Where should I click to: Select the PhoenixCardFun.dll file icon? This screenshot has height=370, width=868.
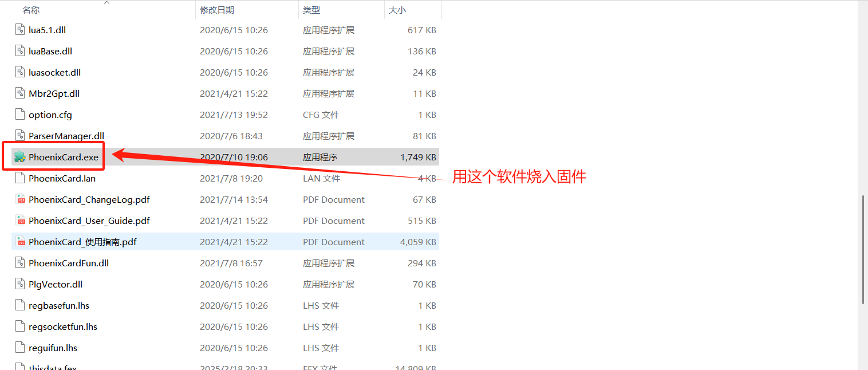(20, 263)
